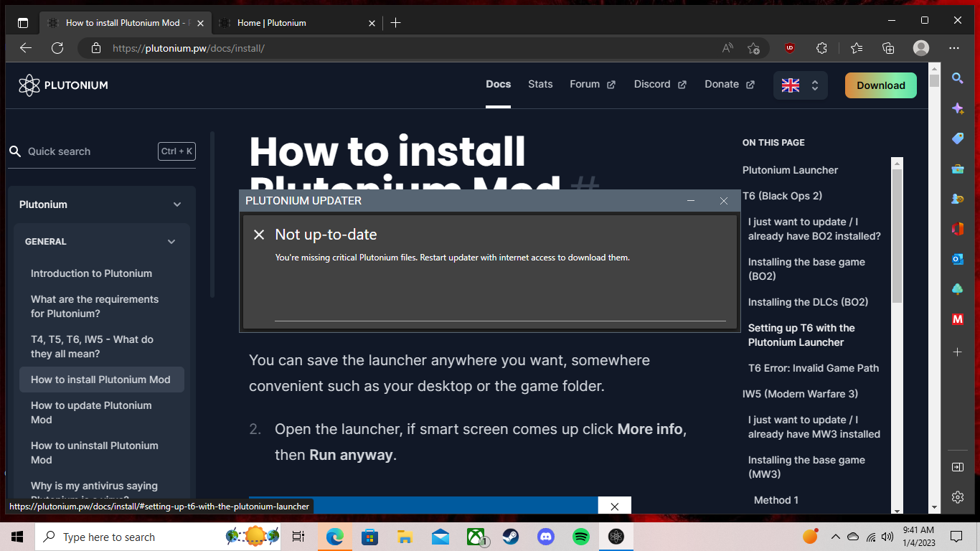Jump to Installing the DLCs (BO2)
Screen dimensions: 980x551
click(x=808, y=302)
